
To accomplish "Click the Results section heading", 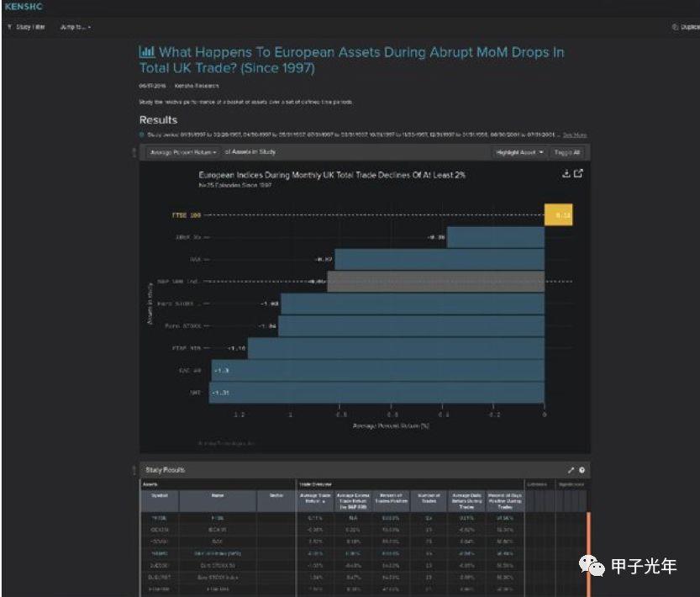I will (159, 119).
